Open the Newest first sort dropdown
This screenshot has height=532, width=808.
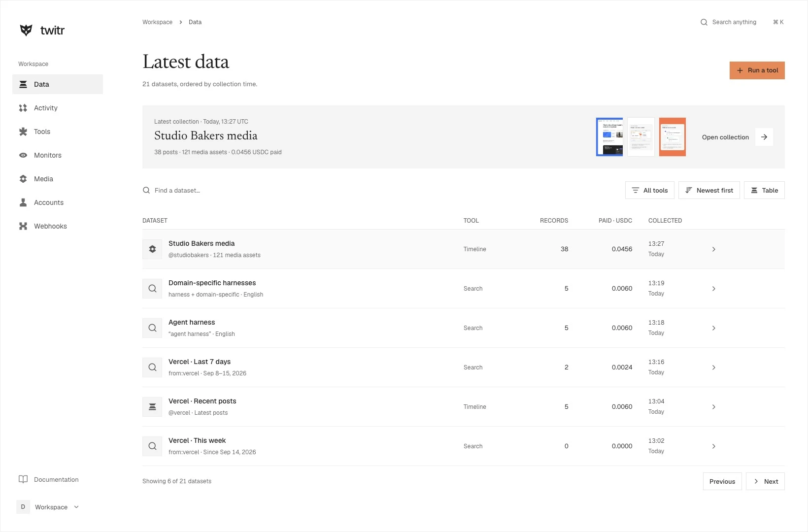709,191
